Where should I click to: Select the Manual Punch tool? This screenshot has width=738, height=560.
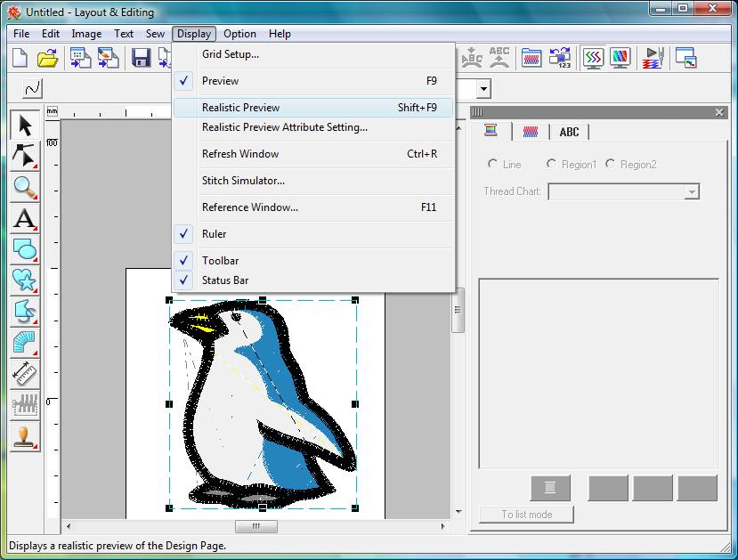24,343
